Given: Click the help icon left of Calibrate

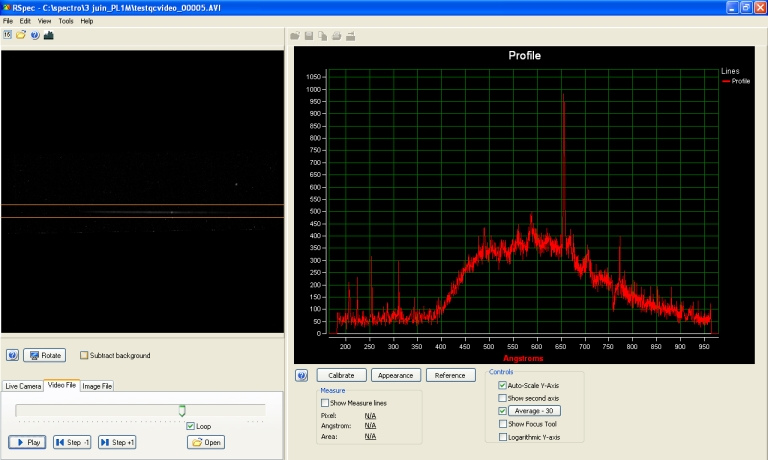Looking at the screenshot, I should click(x=302, y=376).
